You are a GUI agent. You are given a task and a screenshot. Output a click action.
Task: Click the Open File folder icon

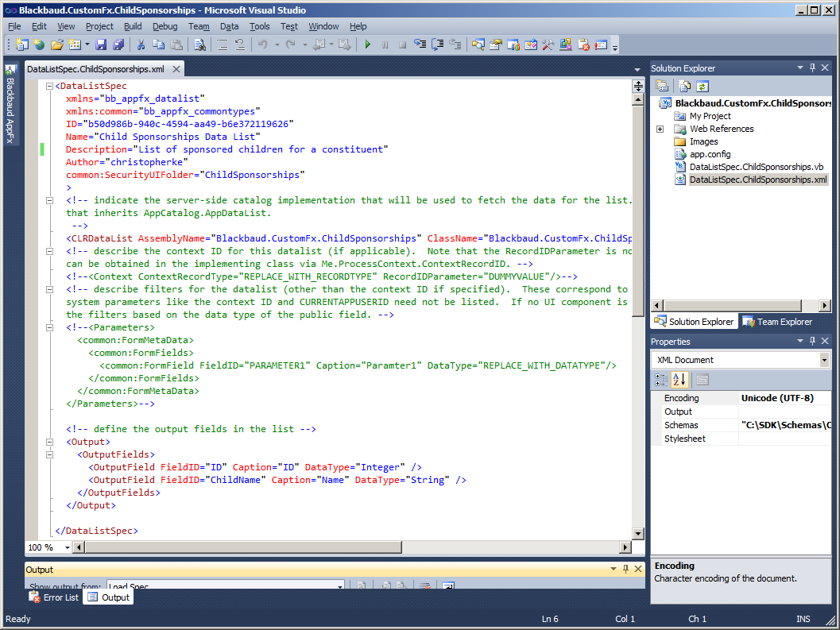(56, 44)
